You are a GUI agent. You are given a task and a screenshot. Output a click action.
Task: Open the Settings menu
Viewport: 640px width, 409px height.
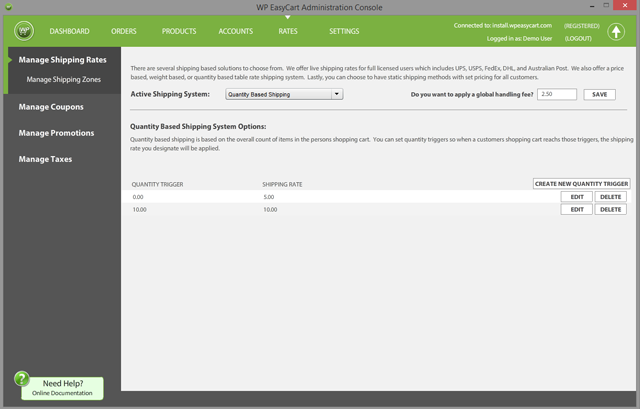click(x=344, y=32)
